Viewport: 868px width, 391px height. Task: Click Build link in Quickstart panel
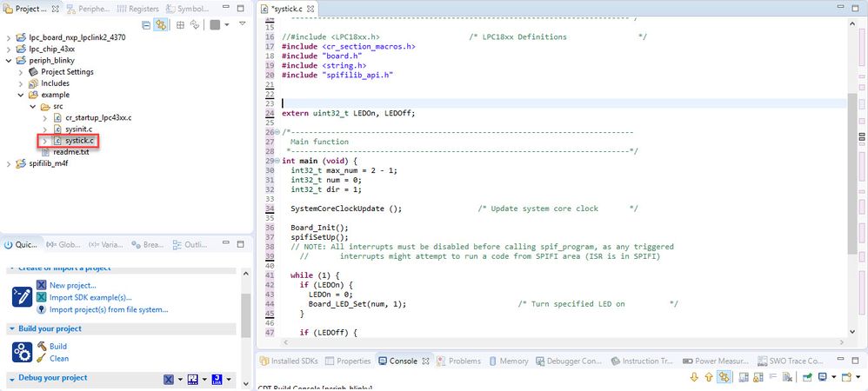tap(58, 346)
